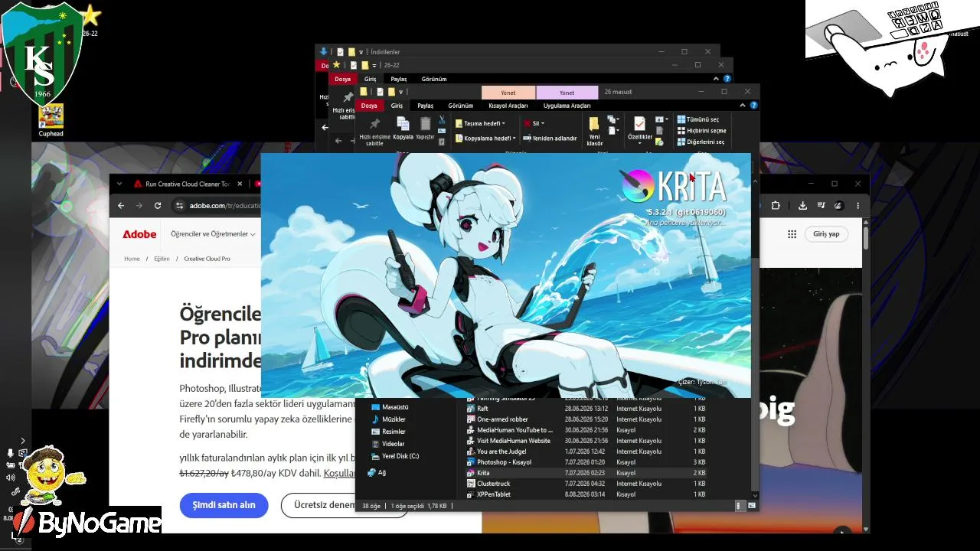Select Görünüm tab in 26 masaüst window
This screenshot has height=551, width=980.
[460, 106]
